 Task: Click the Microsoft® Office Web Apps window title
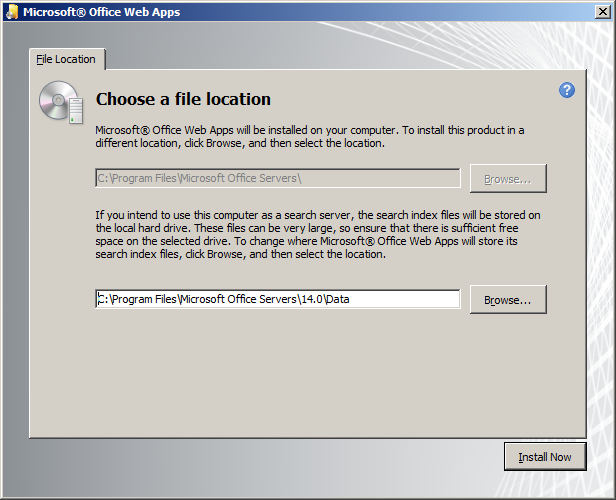(x=101, y=12)
